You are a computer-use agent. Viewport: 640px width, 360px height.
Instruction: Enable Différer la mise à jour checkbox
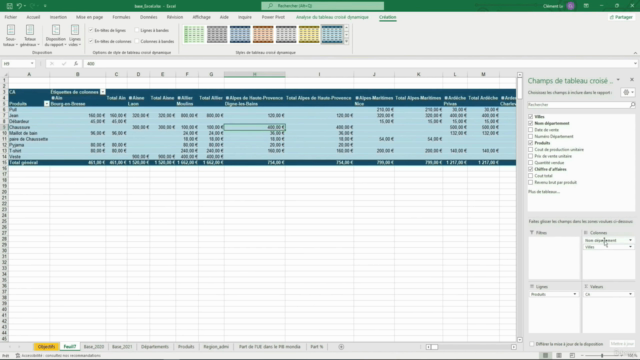click(532, 344)
